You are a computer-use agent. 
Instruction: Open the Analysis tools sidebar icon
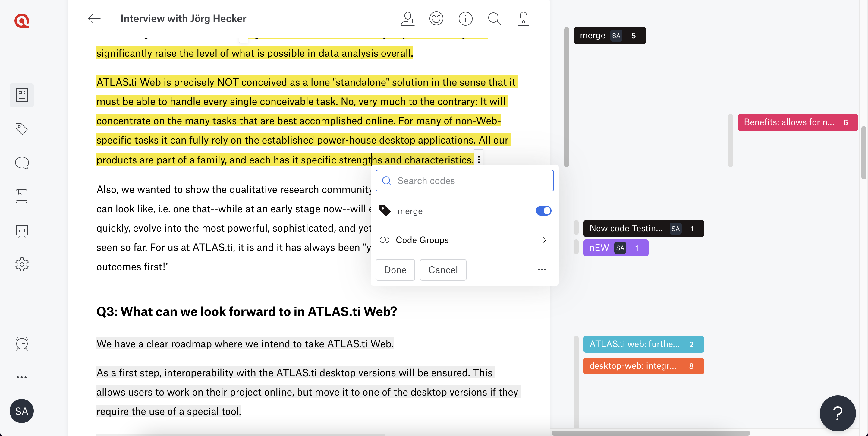[22, 231]
